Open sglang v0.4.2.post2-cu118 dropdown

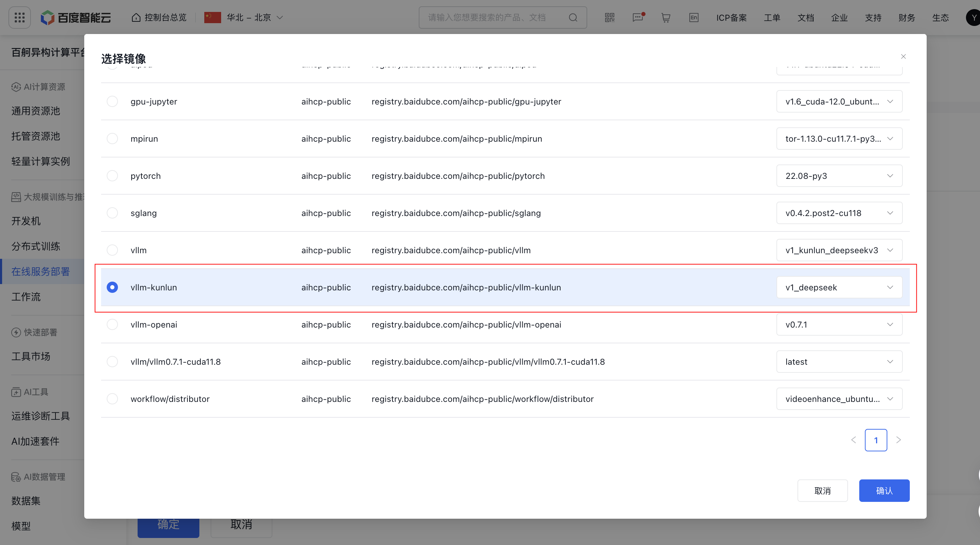click(839, 213)
